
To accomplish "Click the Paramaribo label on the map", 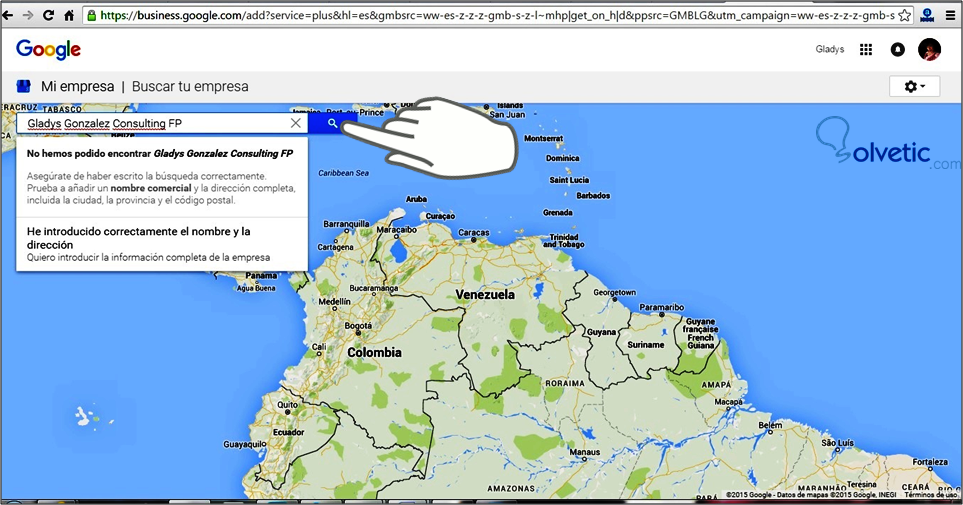I will point(661,307).
